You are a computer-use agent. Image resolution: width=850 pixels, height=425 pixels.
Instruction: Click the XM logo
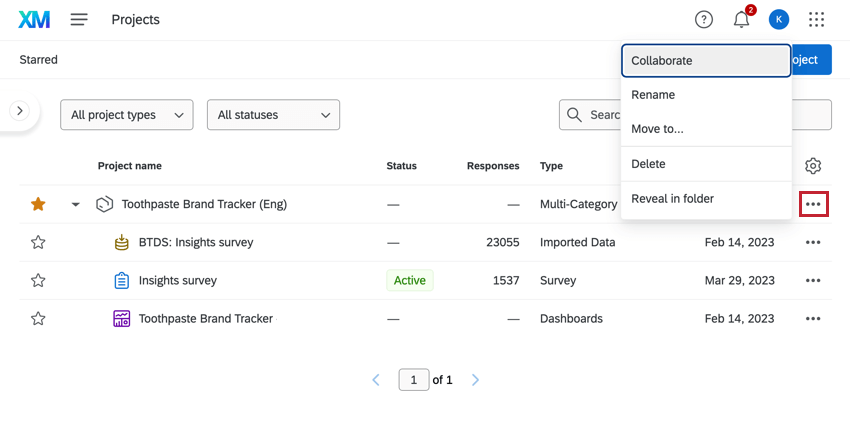click(x=35, y=20)
